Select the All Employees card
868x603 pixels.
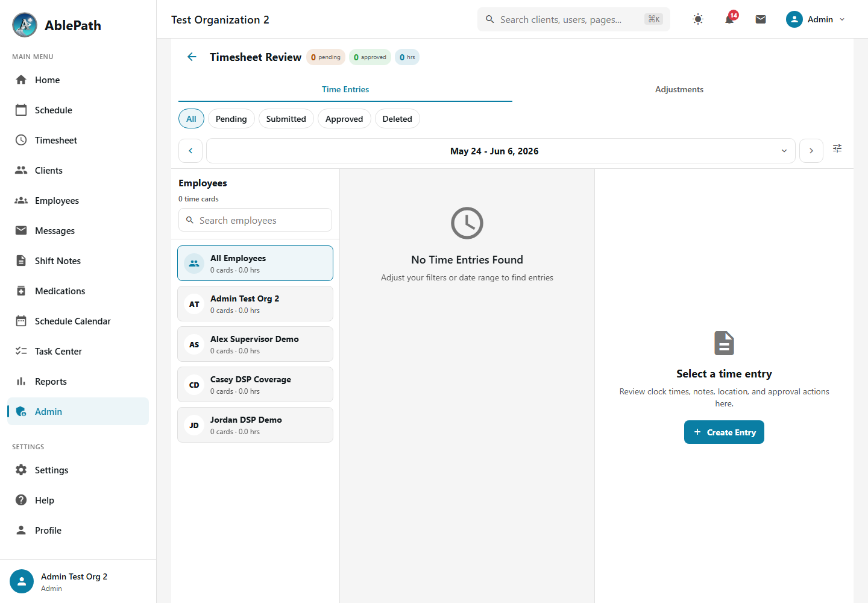point(255,263)
